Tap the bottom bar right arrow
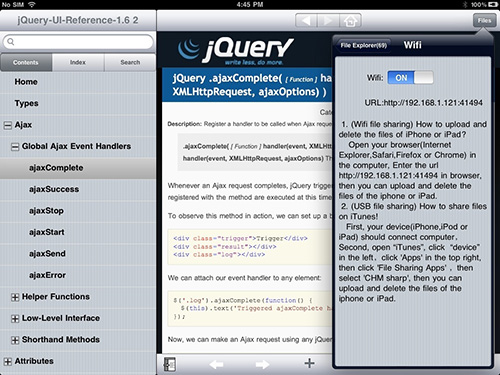The height and width of the screenshot is (375, 500). [262, 364]
